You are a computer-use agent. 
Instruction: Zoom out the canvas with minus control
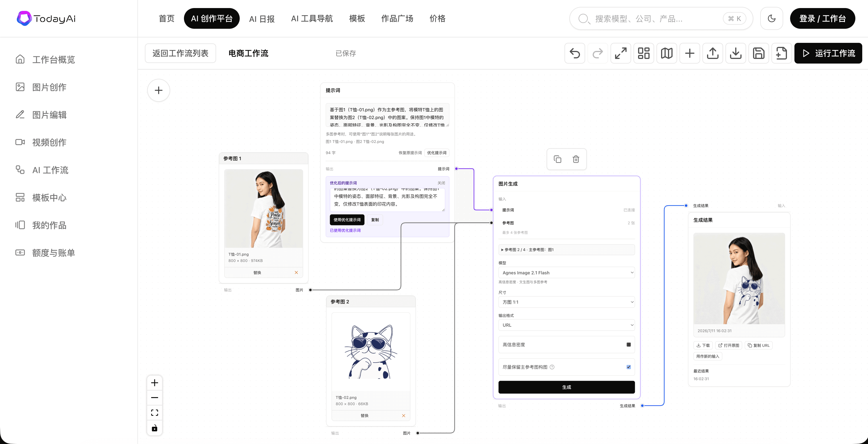point(155,398)
